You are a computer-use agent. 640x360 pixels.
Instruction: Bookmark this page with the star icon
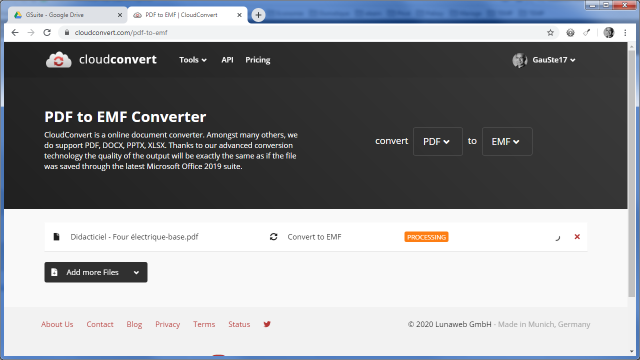pos(550,33)
